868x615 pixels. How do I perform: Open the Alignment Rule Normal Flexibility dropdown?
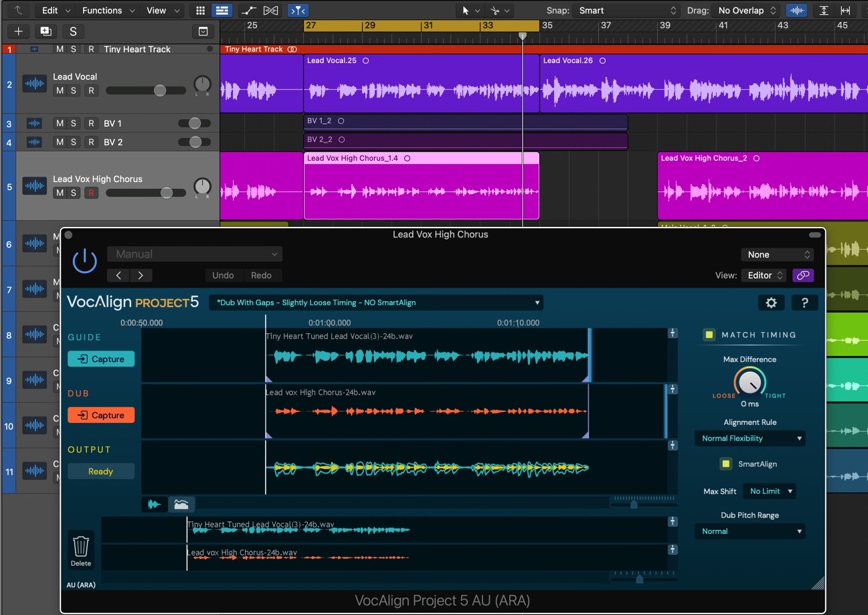750,438
